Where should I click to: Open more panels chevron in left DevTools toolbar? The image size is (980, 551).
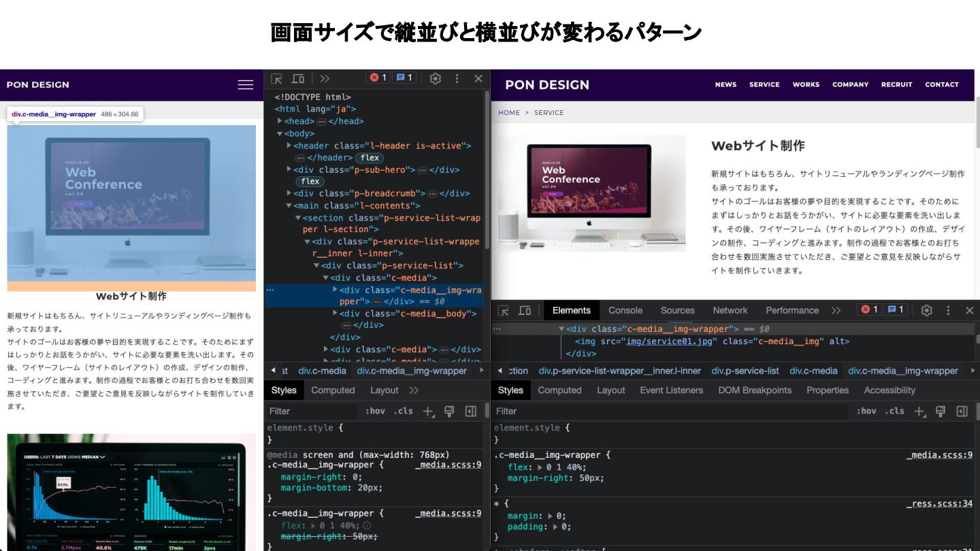tap(325, 78)
